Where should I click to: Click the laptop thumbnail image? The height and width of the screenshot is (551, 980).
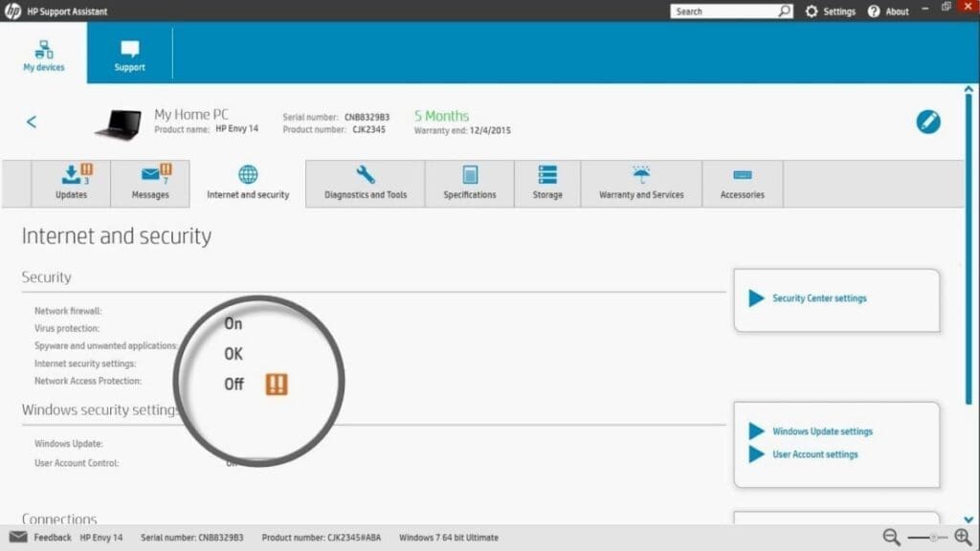(119, 123)
